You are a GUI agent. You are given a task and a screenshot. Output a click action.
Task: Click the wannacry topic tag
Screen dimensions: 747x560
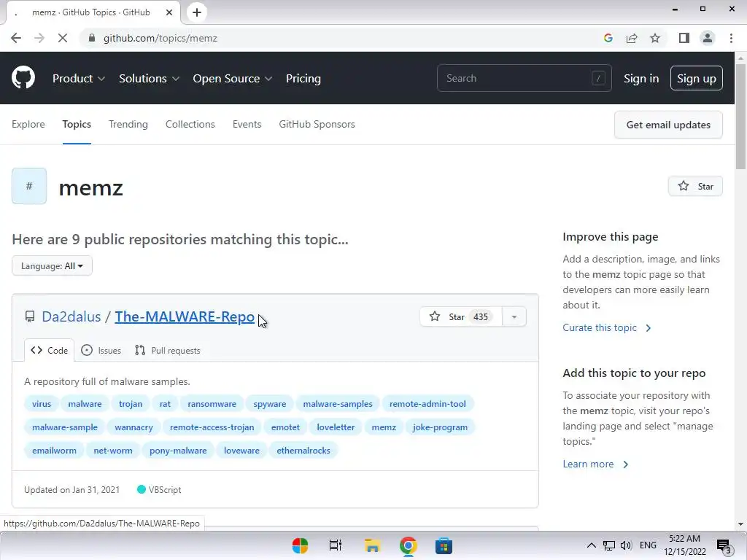[x=134, y=427]
